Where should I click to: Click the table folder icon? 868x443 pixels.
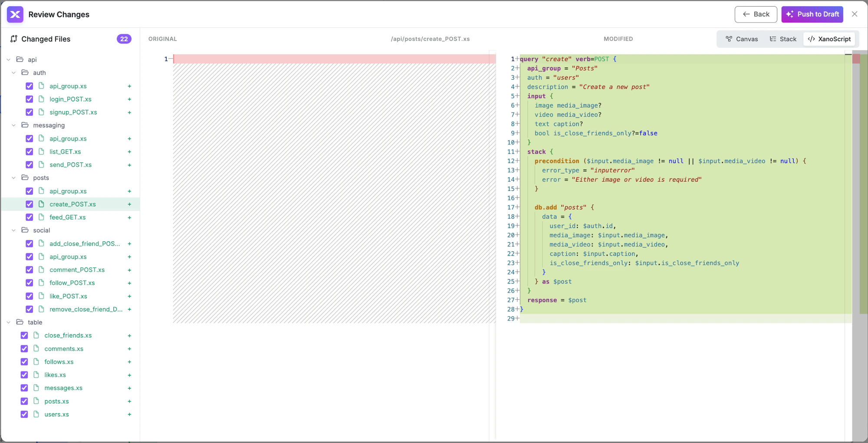20,322
